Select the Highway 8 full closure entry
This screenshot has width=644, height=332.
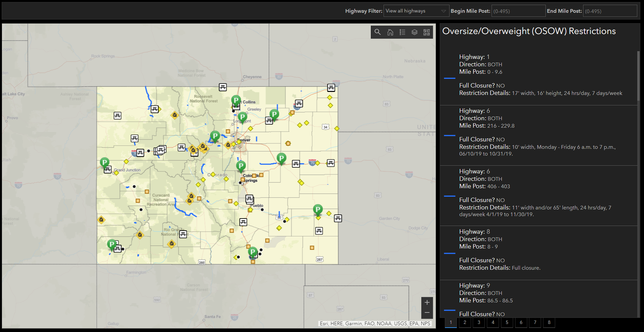pos(538,250)
